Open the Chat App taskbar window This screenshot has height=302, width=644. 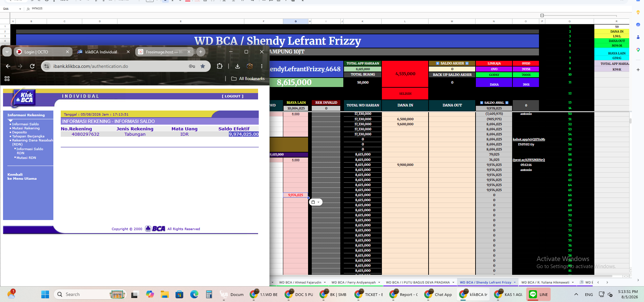pyautogui.click(x=439, y=295)
